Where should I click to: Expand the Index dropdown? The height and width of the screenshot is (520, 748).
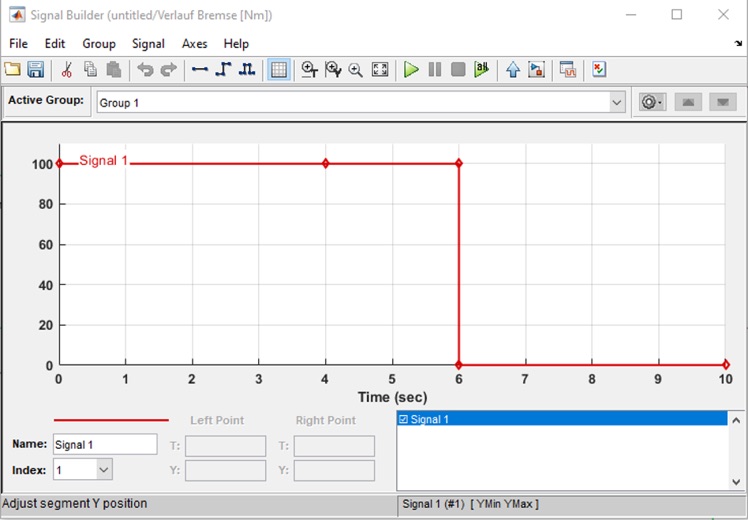(x=104, y=470)
